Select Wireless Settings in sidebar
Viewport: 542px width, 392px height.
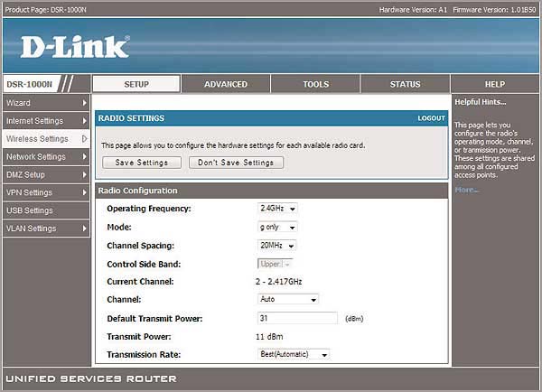coord(46,138)
